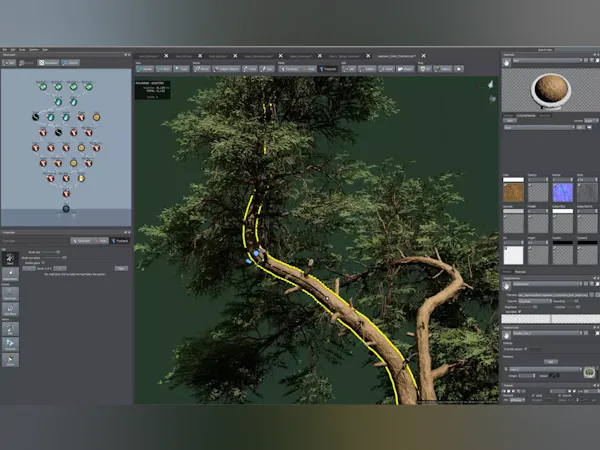Open the material name dropdown
Viewport: 600px width, 450px height.
(547, 60)
